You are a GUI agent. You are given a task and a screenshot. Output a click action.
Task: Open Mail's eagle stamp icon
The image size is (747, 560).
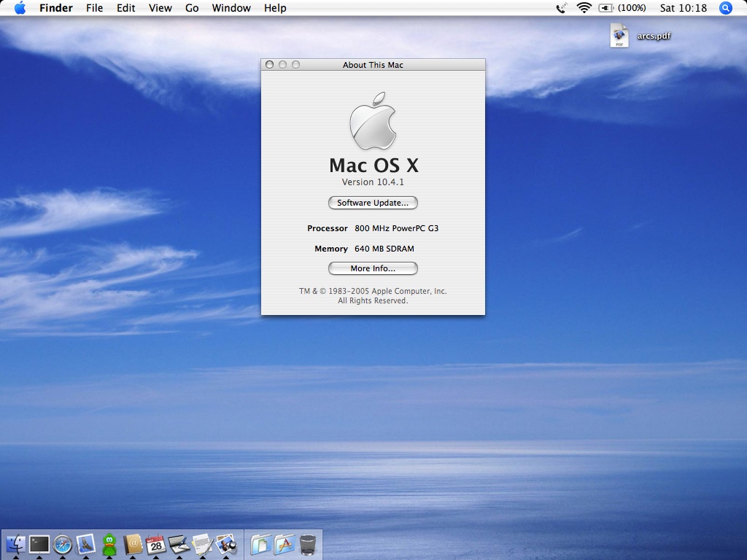[x=86, y=544]
